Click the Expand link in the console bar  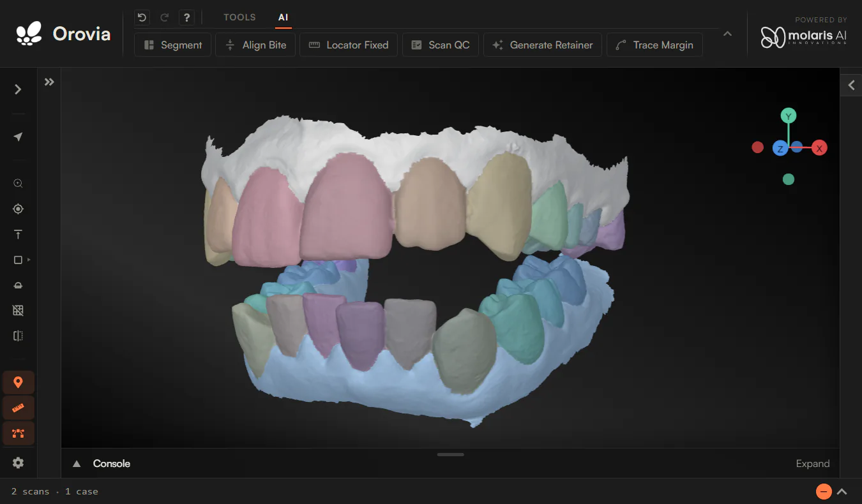[812, 464]
